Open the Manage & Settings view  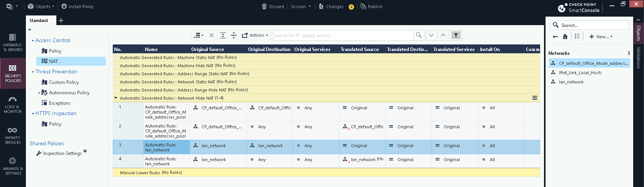click(x=13, y=166)
